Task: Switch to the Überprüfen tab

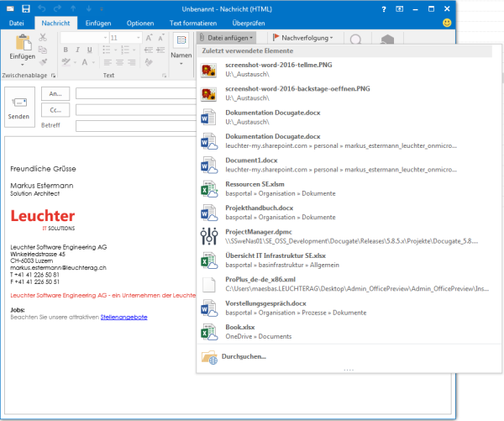Action: tap(249, 24)
